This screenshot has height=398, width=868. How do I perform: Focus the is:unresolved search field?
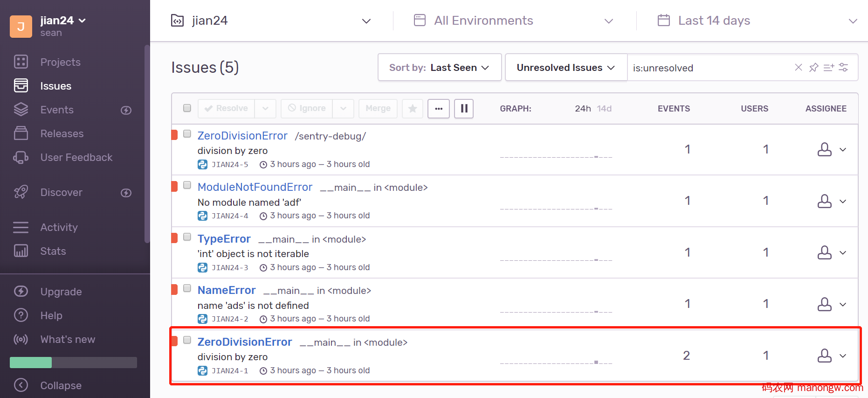coord(709,68)
